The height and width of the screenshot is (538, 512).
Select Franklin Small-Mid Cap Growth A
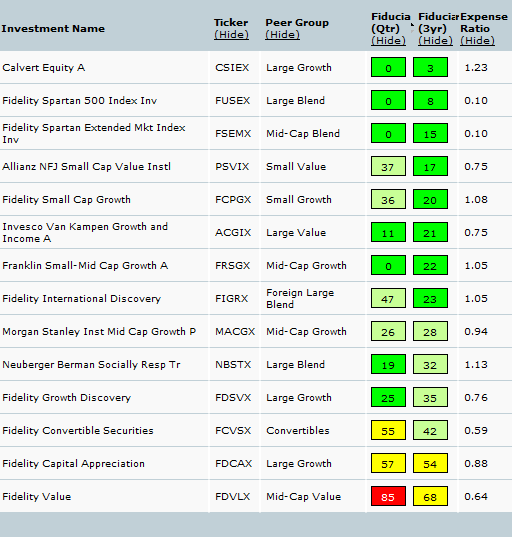85,266
